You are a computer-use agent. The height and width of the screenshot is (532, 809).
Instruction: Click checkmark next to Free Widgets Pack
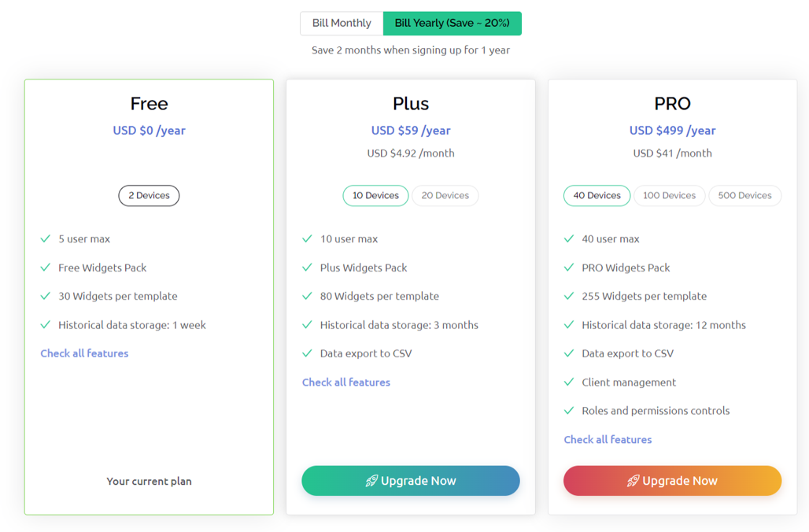tap(46, 268)
